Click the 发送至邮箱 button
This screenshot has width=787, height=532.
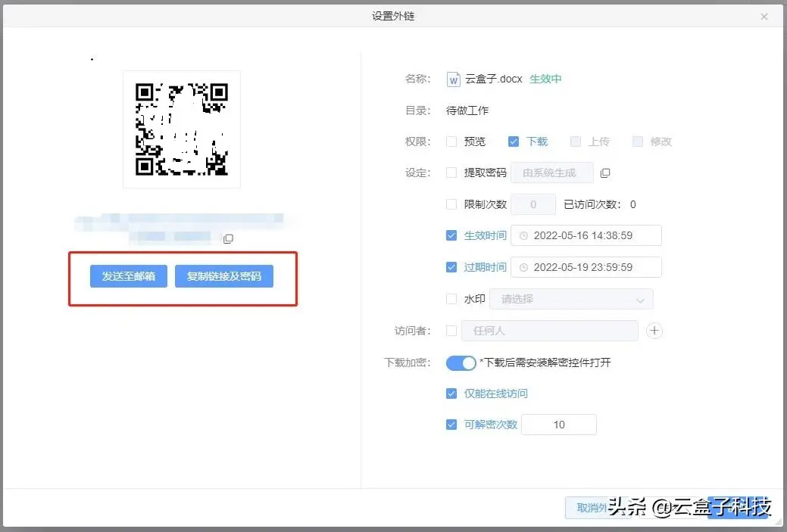tap(129, 276)
